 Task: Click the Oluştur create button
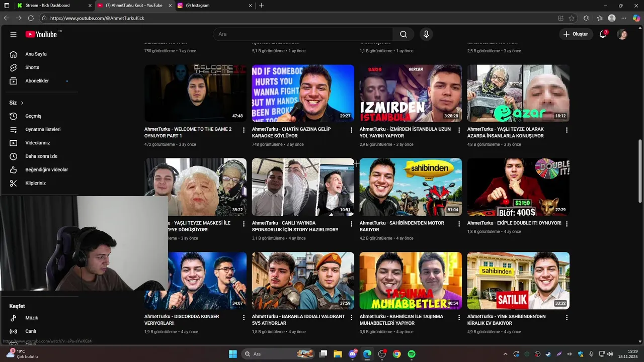576,34
